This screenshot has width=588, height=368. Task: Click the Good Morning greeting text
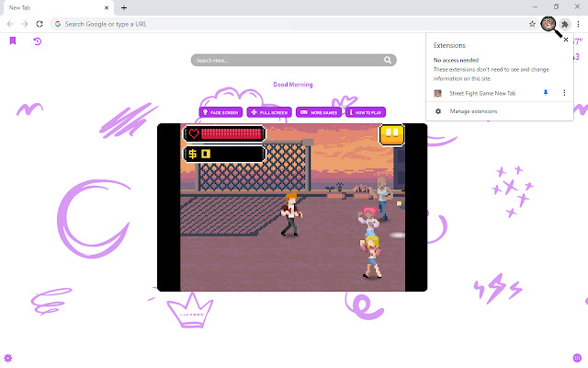(293, 85)
